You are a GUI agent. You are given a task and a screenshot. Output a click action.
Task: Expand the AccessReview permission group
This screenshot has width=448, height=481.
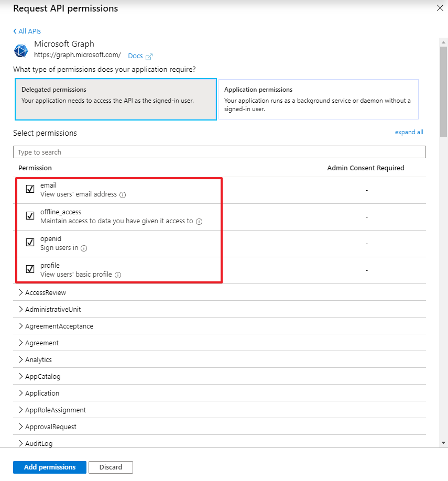point(45,292)
